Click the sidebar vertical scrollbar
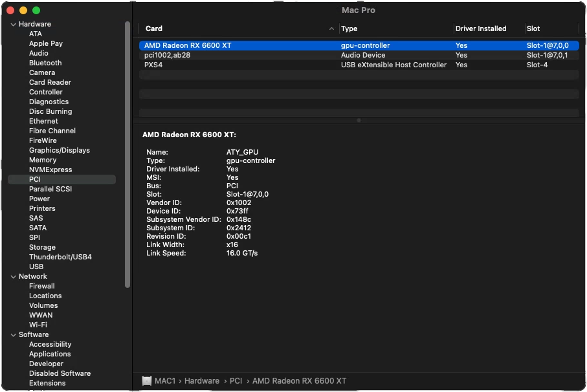 pos(127,155)
